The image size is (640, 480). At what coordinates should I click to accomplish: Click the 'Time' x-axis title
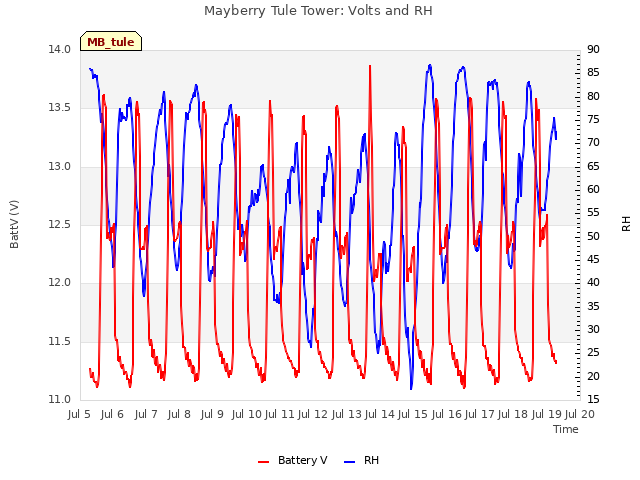click(566, 429)
